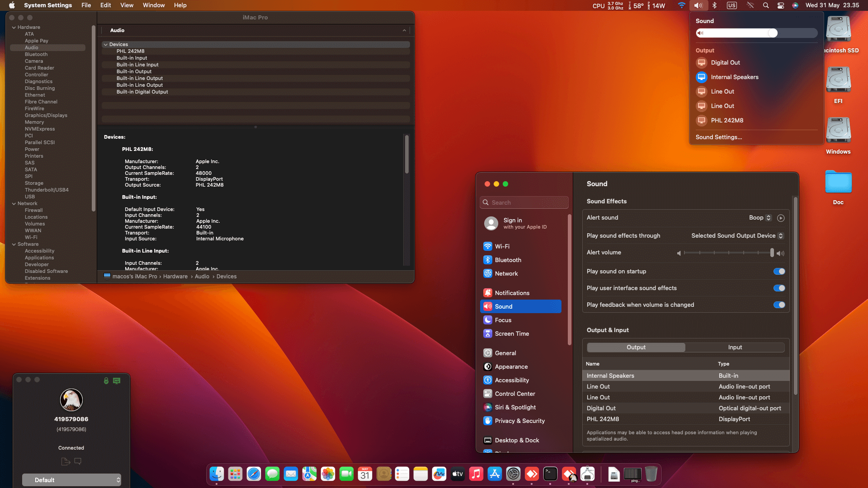
Task: Open Control Center from menu bar
Action: (x=781, y=5)
